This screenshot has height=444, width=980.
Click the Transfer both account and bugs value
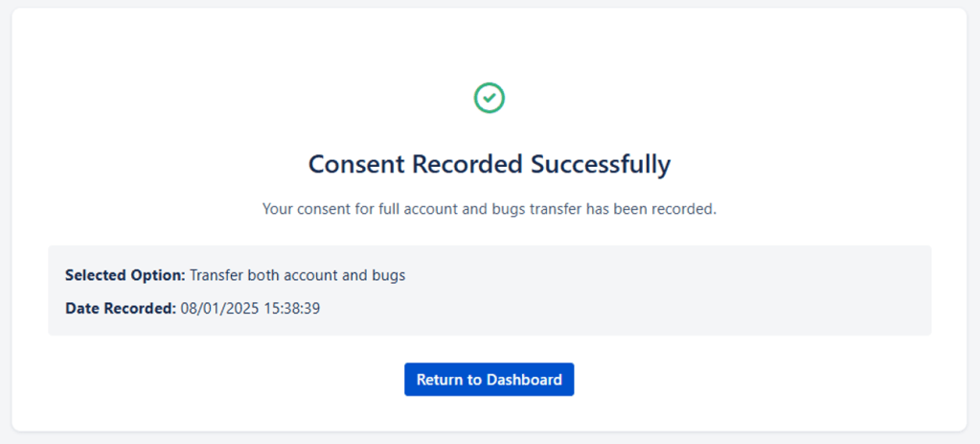coord(298,275)
